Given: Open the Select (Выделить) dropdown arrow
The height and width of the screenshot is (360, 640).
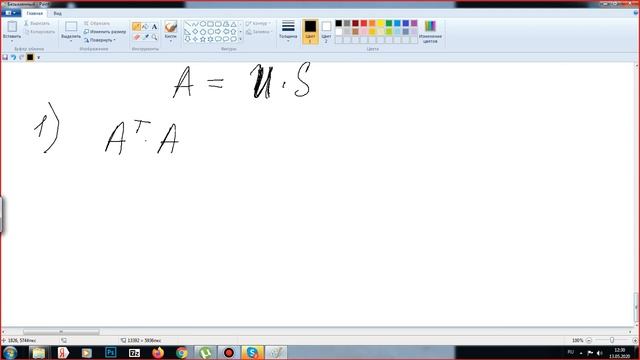Looking at the screenshot, I should coord(71,41).
